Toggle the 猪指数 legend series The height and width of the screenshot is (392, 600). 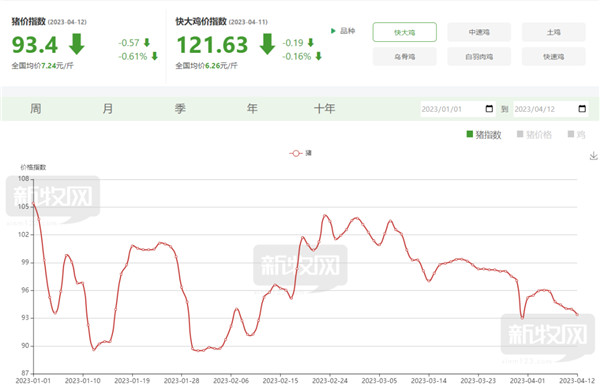[x=484, y=134]
